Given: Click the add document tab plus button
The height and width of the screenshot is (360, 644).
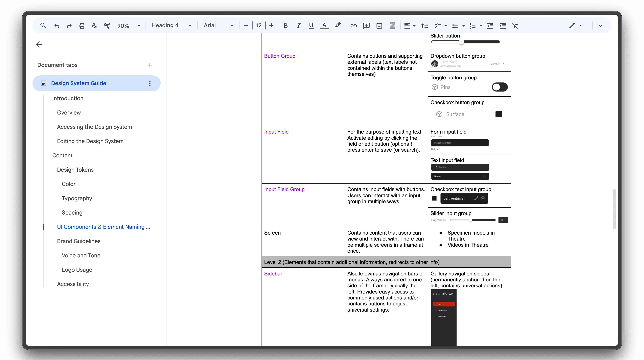Looking at the screenshot, I should (150, 65).
